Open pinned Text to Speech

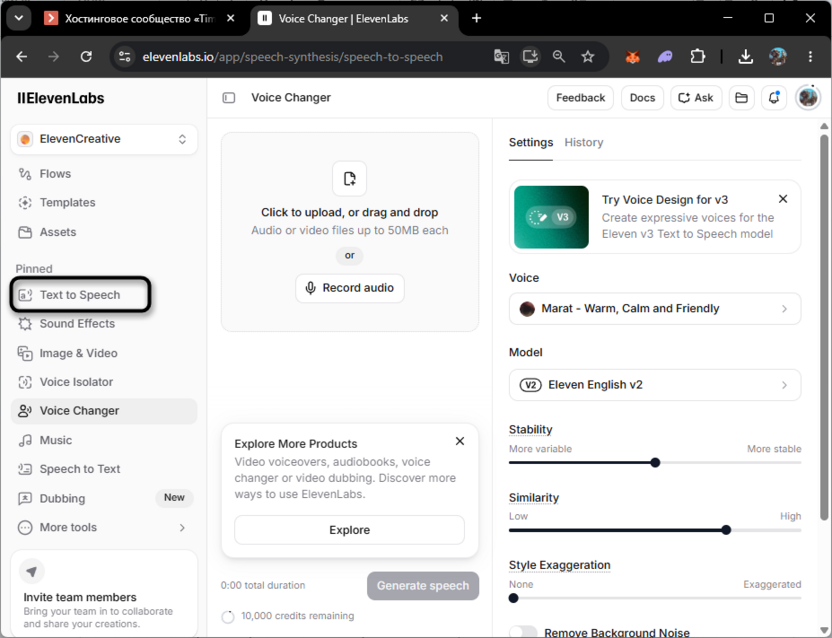coord(81,295)
